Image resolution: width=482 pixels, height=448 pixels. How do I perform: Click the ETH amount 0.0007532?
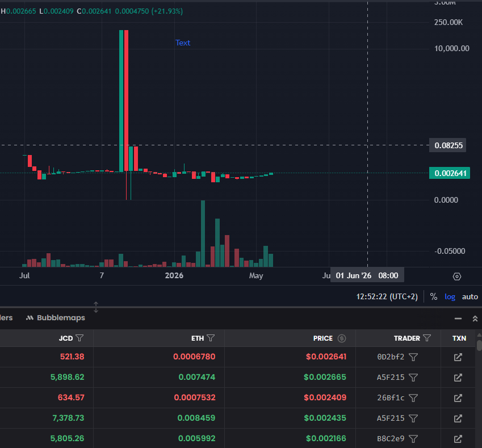[195, 397]
